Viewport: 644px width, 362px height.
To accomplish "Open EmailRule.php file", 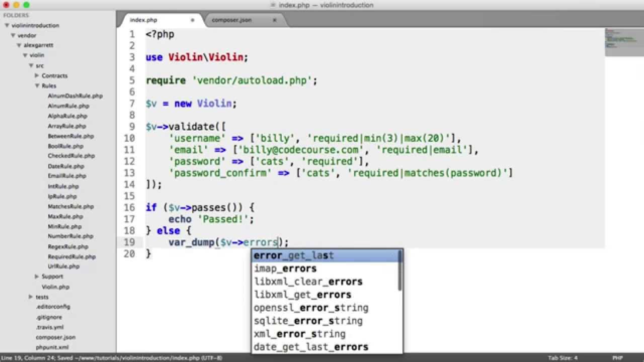I will 67,176.
